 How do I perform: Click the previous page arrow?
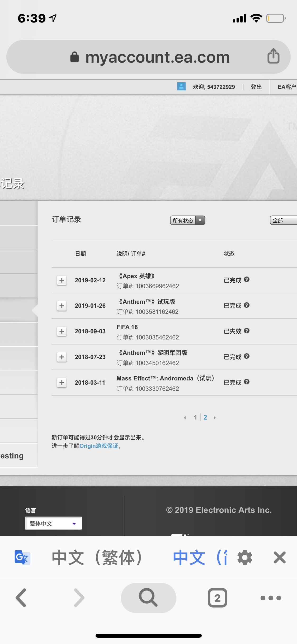pyautogui.click(x=185, y=418)
